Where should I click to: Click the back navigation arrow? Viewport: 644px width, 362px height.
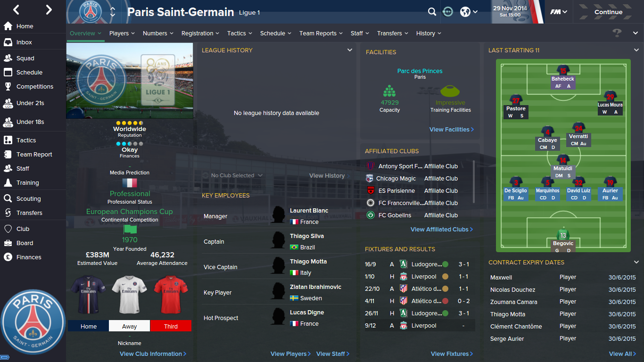(17, 9)
